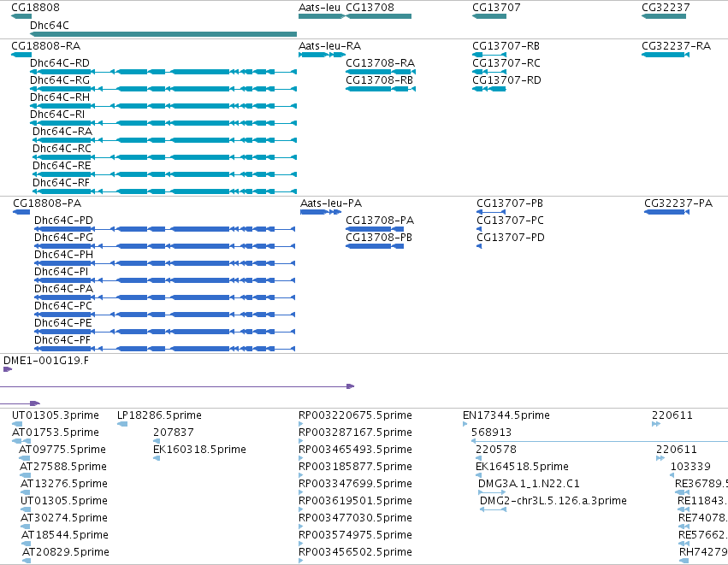Click feature DMG3A.1_1.N22.C1
This screenshot has height=565, width=728.
[x=529, y=484]
